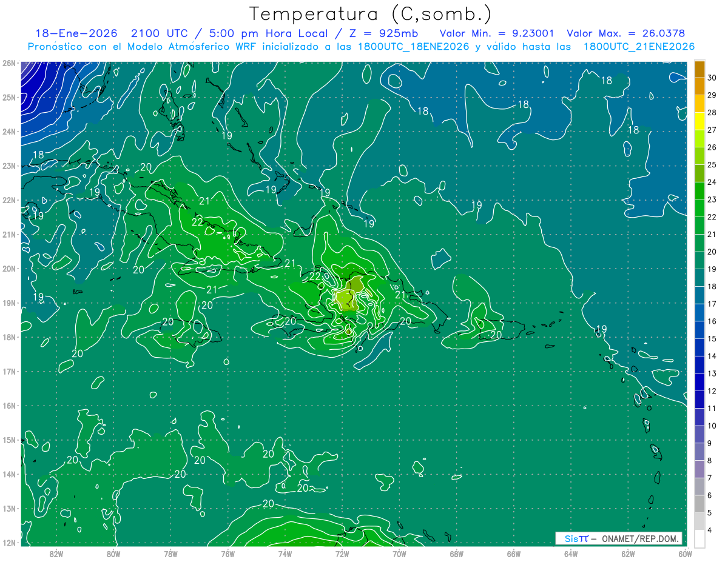Click the "78W" longitude label

(170, 554)
